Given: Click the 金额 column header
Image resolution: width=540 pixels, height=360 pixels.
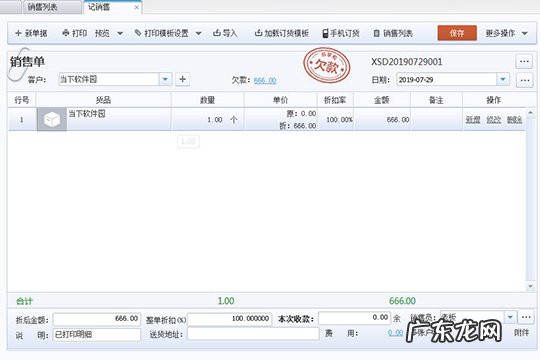Looking at the screenshot, I should (x=382, y=100).
